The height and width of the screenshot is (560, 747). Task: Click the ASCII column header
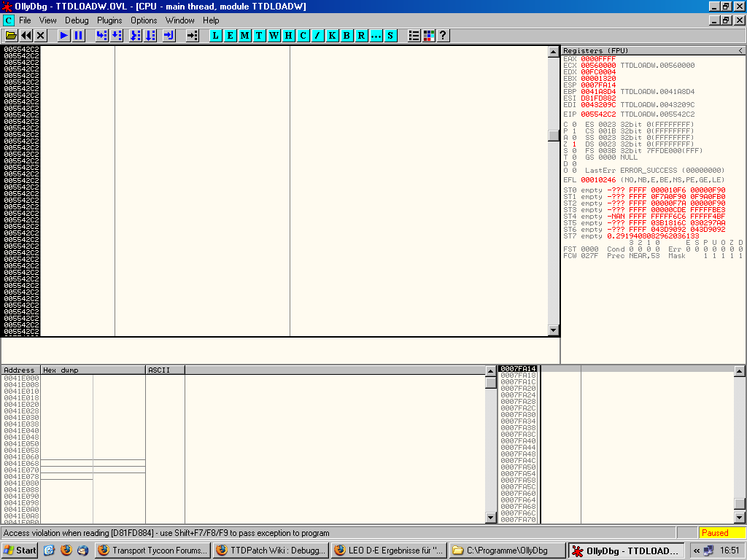166,370
